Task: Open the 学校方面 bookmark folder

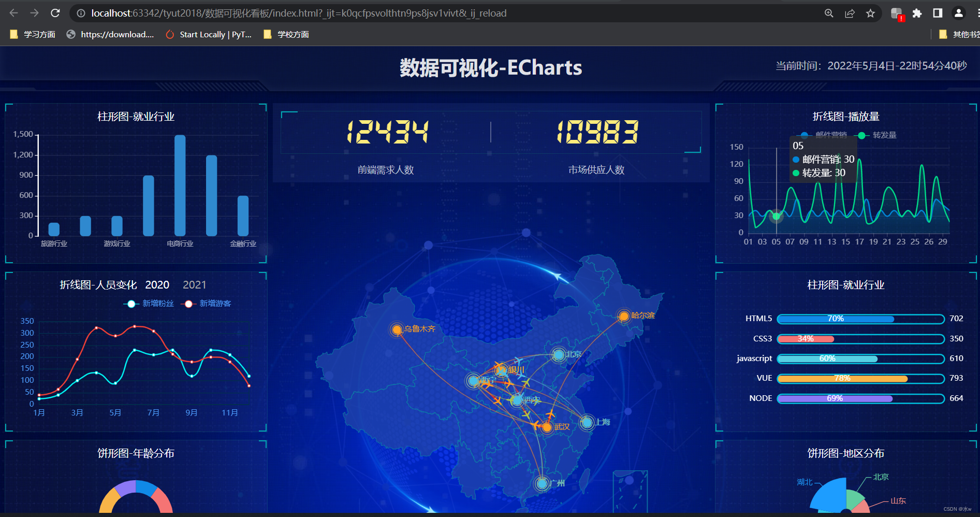Action: pyautogui.click(x=286, y=34)
